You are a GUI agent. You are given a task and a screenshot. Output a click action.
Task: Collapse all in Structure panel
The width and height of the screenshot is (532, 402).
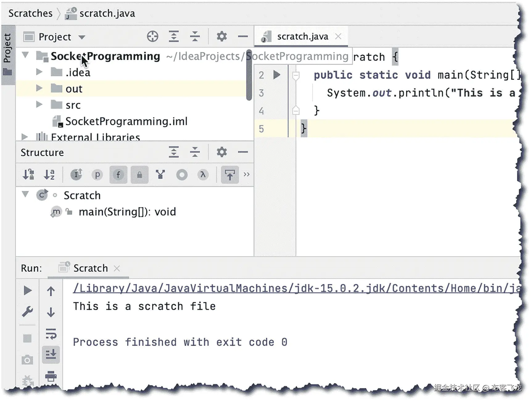[195, 152]
